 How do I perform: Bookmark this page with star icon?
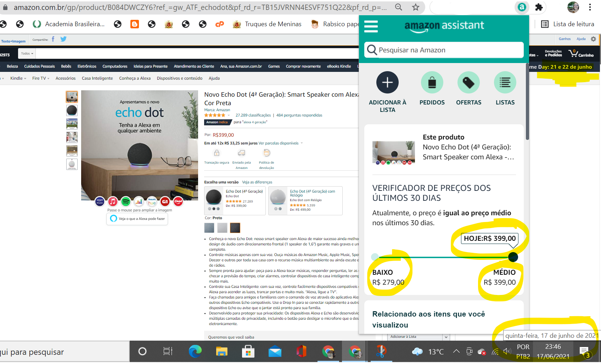tap(416, 7)
